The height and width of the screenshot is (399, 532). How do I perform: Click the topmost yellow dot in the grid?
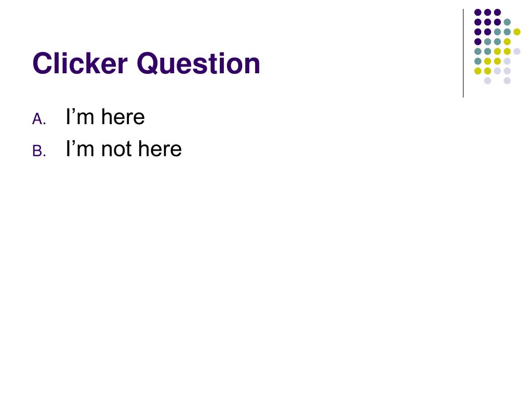pos(517,32)
